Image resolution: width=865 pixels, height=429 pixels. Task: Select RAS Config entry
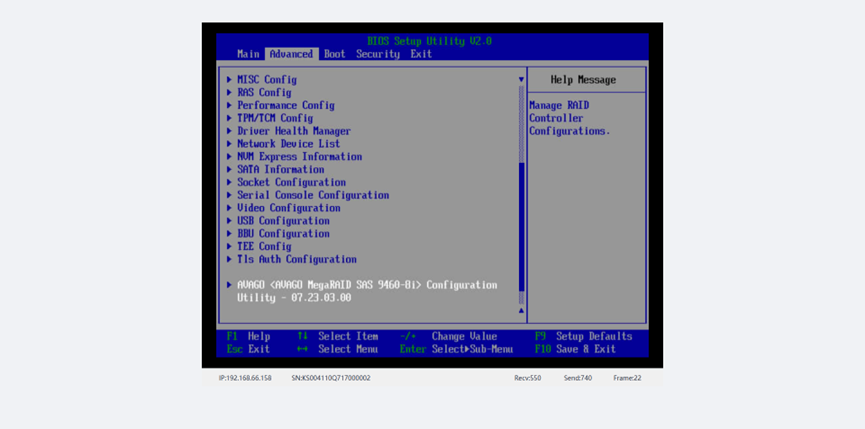264,93
